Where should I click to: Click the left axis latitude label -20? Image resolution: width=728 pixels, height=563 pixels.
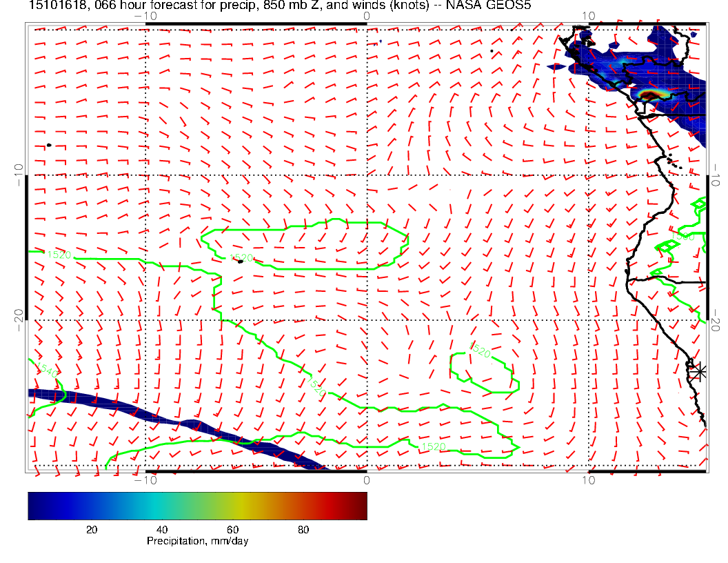[x=19, y=319]
